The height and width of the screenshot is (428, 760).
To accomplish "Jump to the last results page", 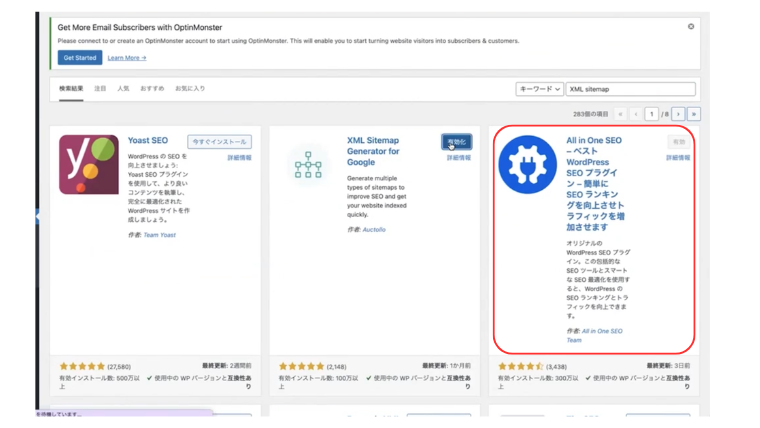I will click(694, 114).
